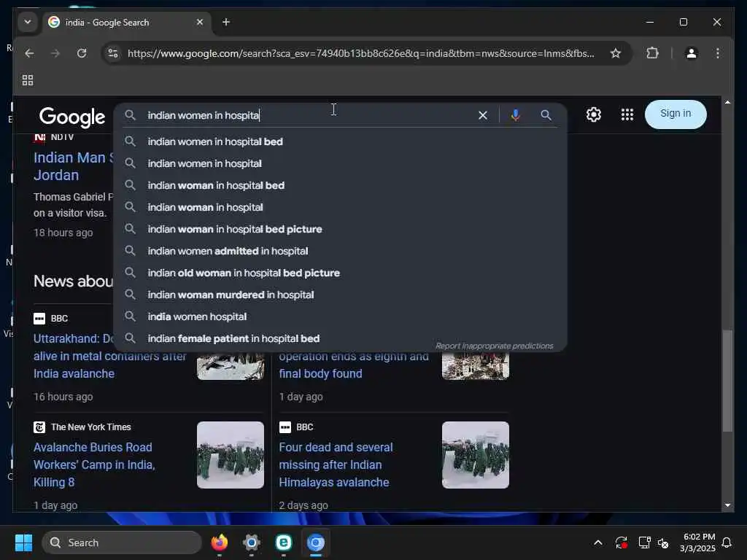Image resolution: width=747 pixels, height=560 pixels.
Task: Open the browser three-dot menu
Action: 718,53
